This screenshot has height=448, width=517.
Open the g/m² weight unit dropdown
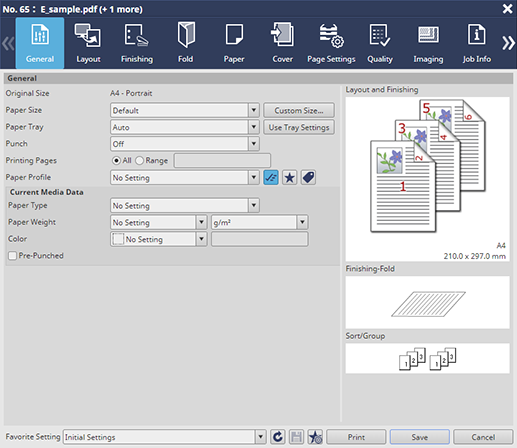pyautogui.click(x=302, y=222)
